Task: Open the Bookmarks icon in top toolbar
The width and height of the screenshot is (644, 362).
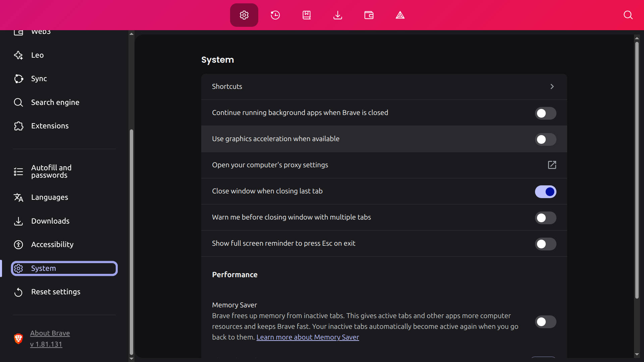Action: pos(307,15)
